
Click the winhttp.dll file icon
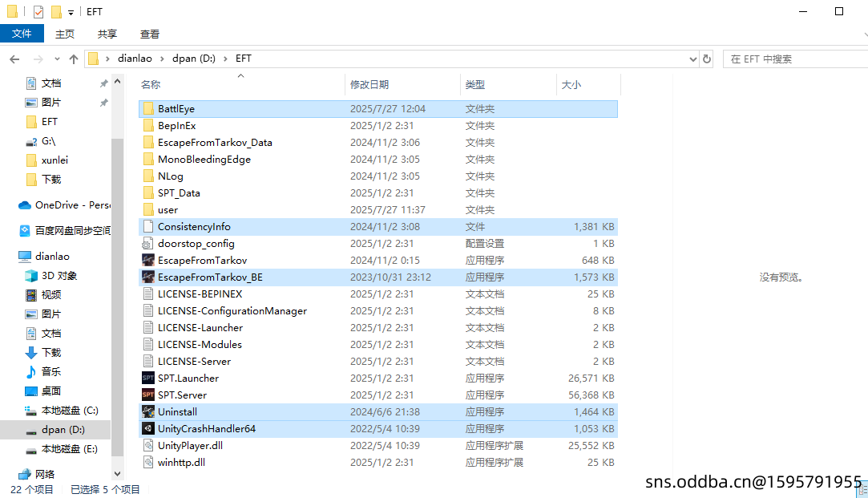coord(147,463)
